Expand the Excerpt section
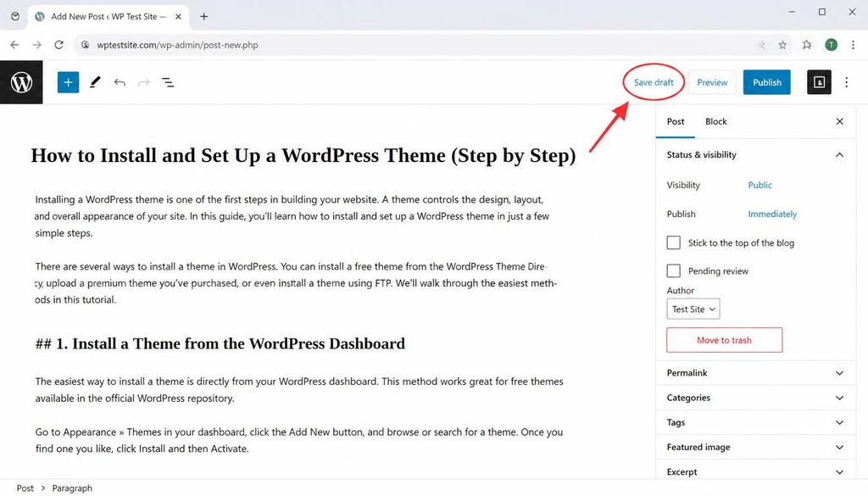868x496 pixels. (755, 471)
